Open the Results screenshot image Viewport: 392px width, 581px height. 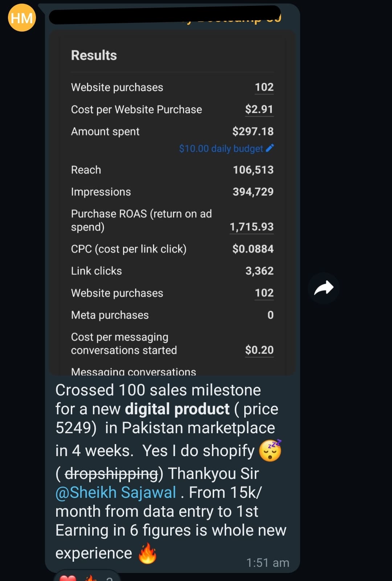coord(172,200)
